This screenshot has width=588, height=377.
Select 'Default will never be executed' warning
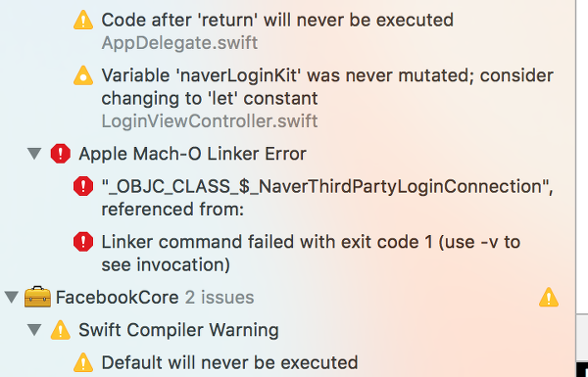click(x=229, y=362)
